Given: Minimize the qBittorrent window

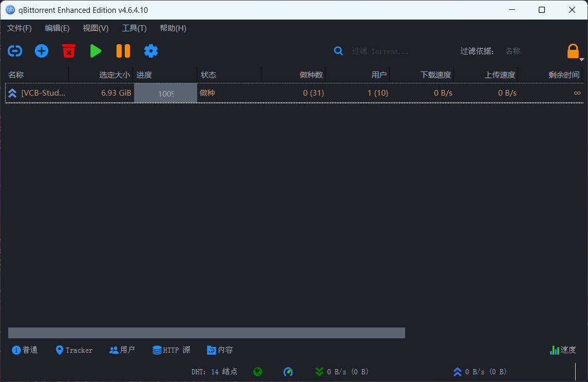Looking at the screenshot, I should [512, 10].
